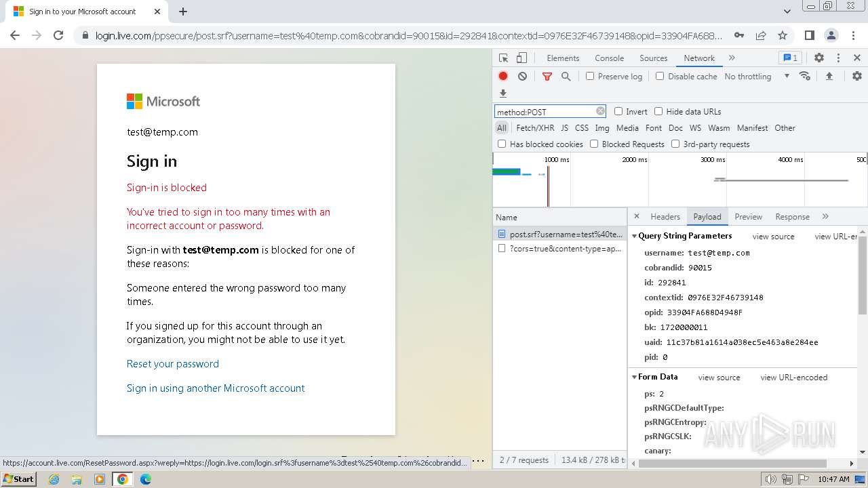Open Windows Explorer folder in taskbar
This screenshot has width=868, height=488.
[x=77, y=479]
